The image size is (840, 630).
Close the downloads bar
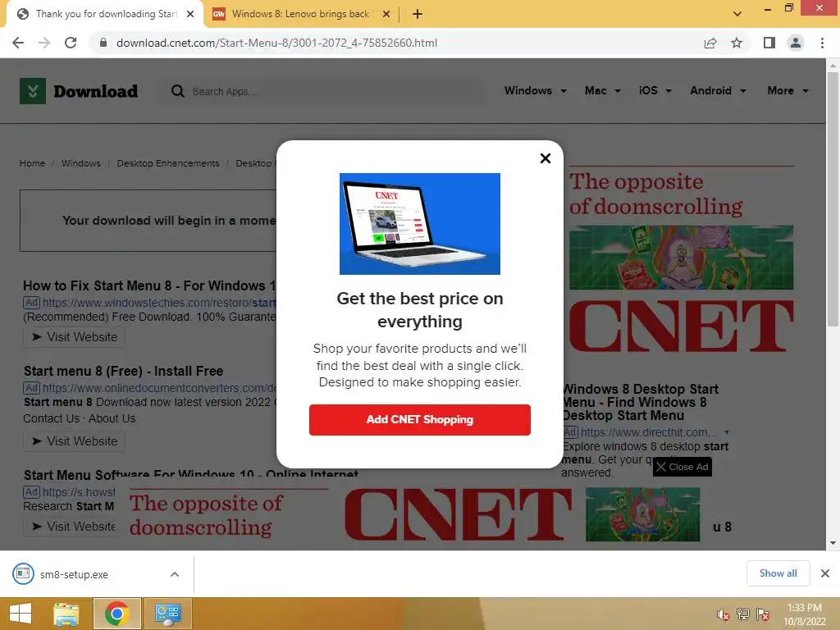tap(825, 573)
